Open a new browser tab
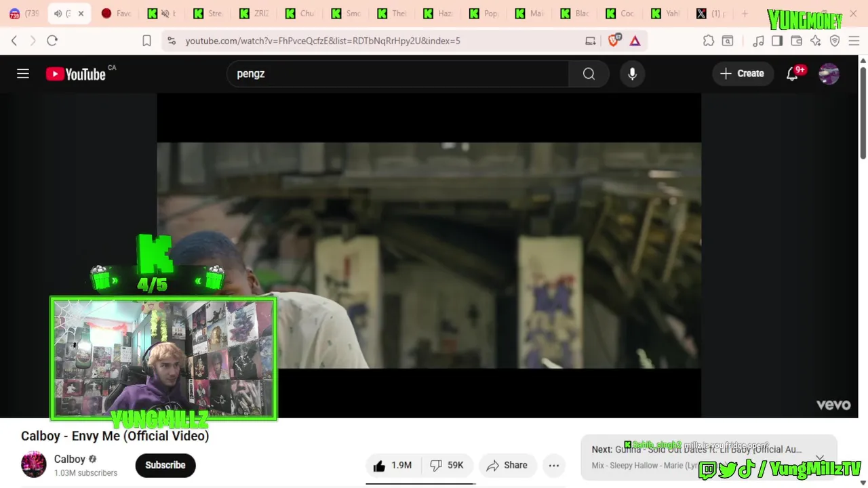This screenshot has height=488, width=868. tap(745, 14)
